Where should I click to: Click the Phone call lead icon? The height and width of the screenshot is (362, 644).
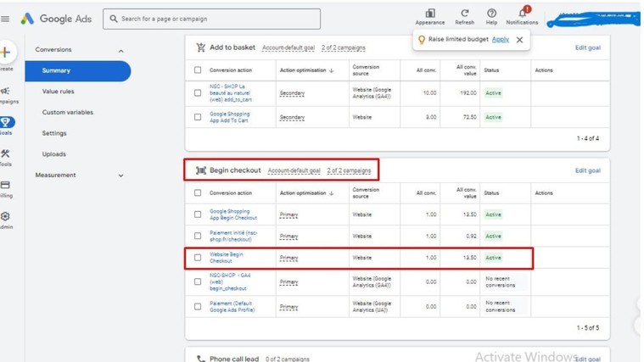pyautogui.click(x=201, y=359)
